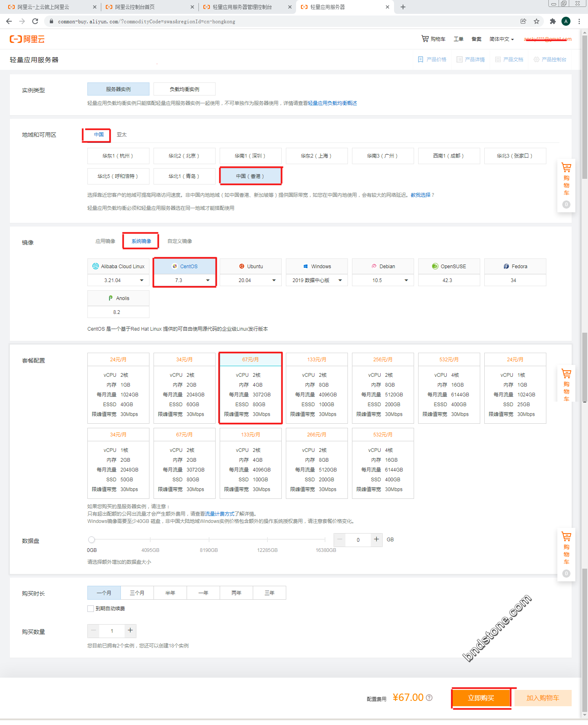
Task: Click the 立即购买 buy now button
Action: click(481, 698)
